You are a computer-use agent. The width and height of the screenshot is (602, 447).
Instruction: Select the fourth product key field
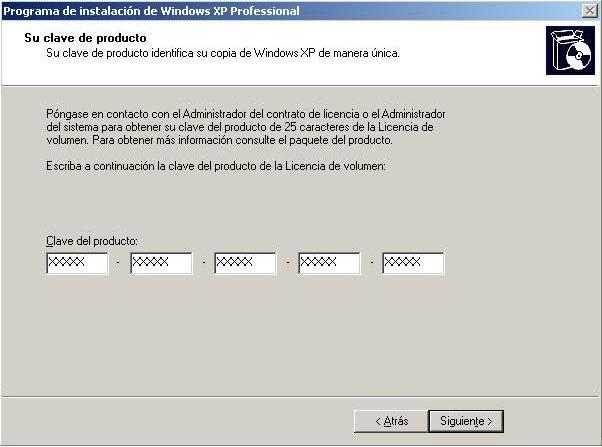[x=329, y=263]
